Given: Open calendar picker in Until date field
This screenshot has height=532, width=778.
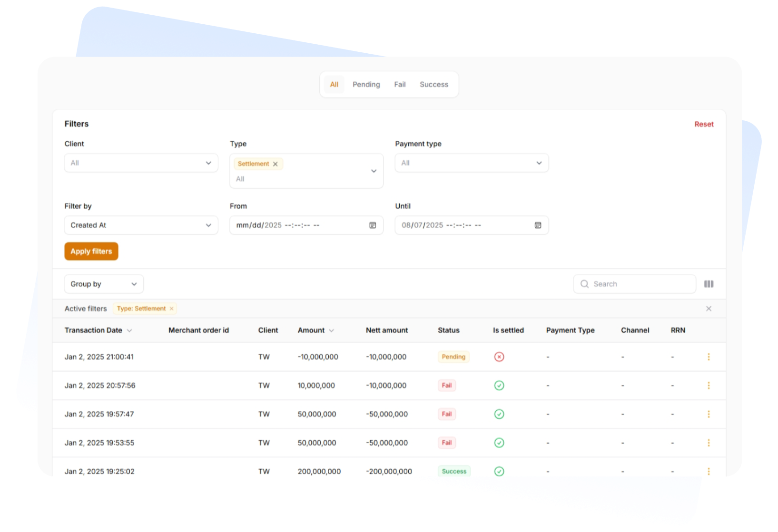Looking at the screenshot, I should pyautogui.click(x=538, y=225).
